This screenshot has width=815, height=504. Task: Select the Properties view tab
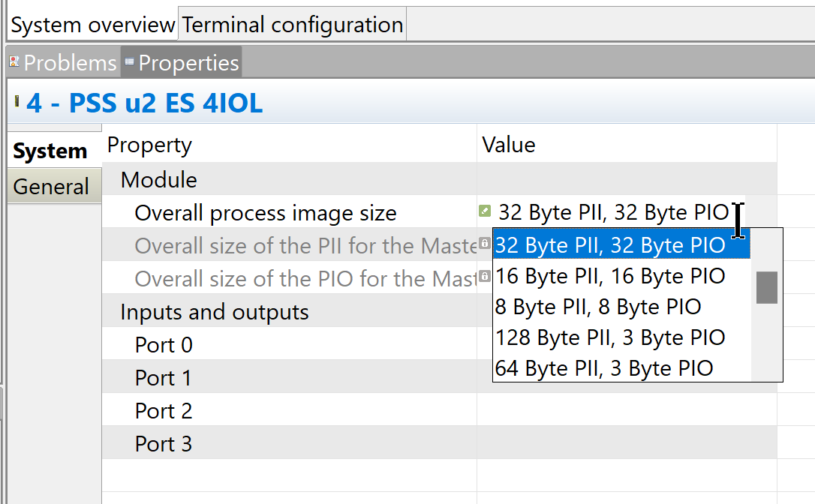182,63
